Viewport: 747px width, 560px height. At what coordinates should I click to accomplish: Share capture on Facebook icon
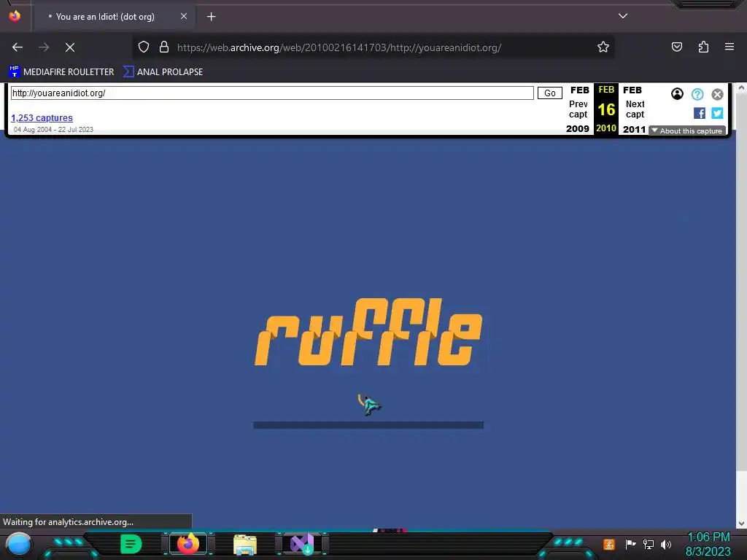point(700,113)
